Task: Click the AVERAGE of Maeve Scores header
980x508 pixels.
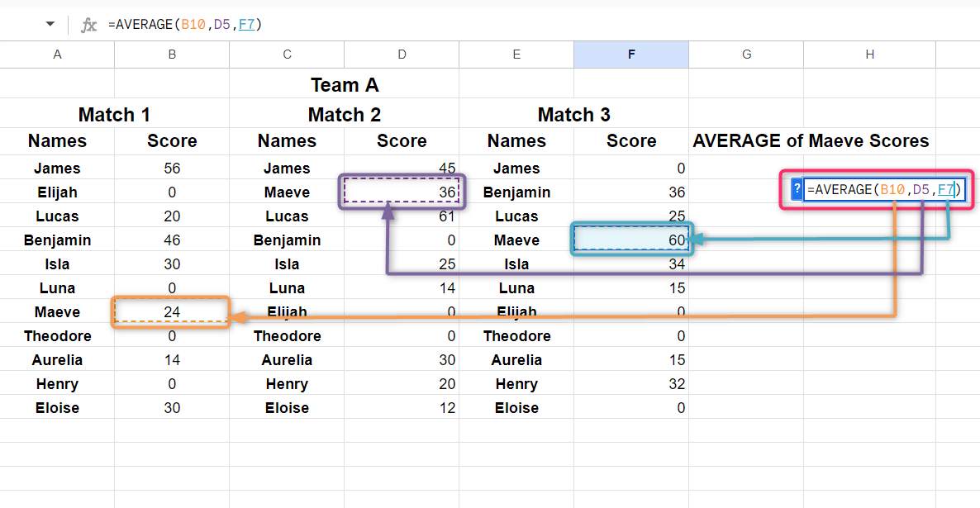Action: point(811,141)
